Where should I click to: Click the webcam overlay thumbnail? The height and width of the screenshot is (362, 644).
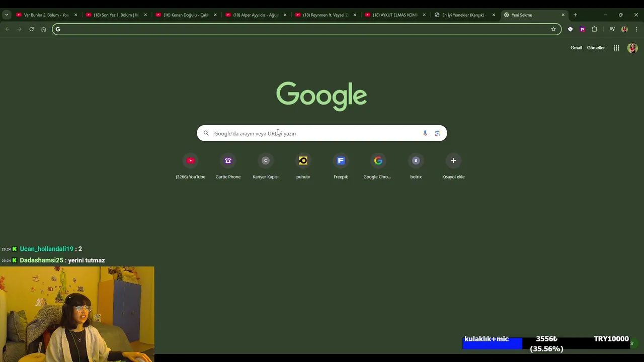[x=77, y=314]
